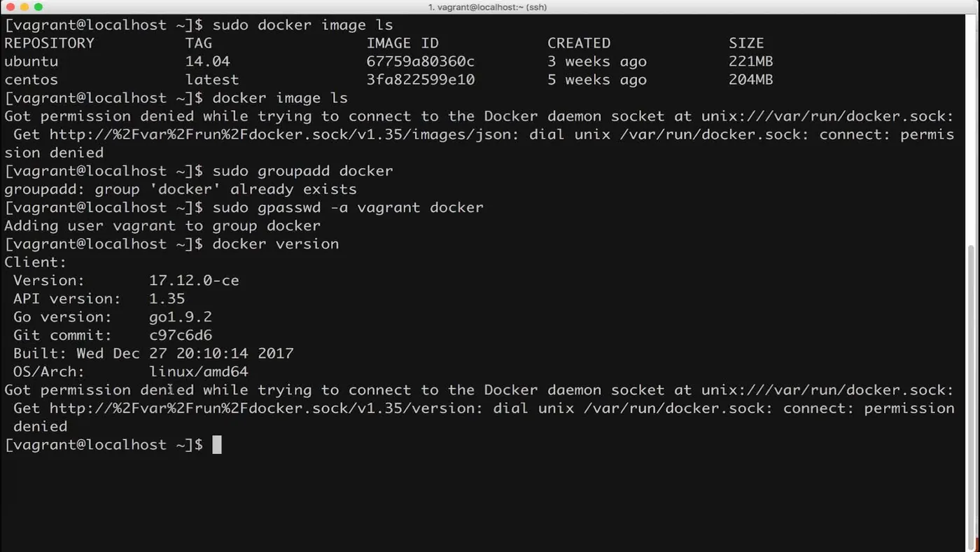Image resolution: width=980 pixels, height=552 pixels.
Task: Click the Git commit hash c97c6d6
Action: (181, 335)
